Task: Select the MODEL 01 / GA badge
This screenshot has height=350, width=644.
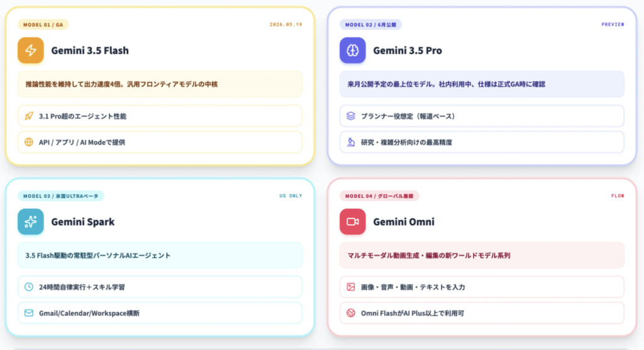Action: pos(43,25)
